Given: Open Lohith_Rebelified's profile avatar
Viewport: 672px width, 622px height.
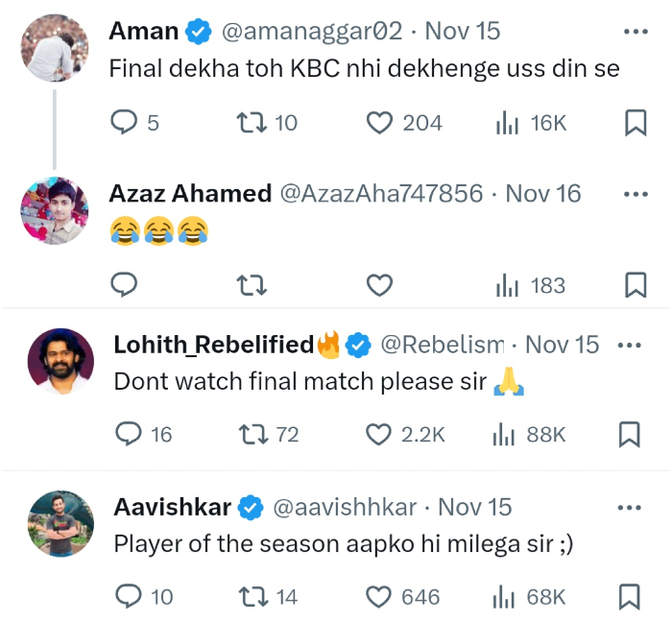Looking at the screenshot, I should (60, 362).
